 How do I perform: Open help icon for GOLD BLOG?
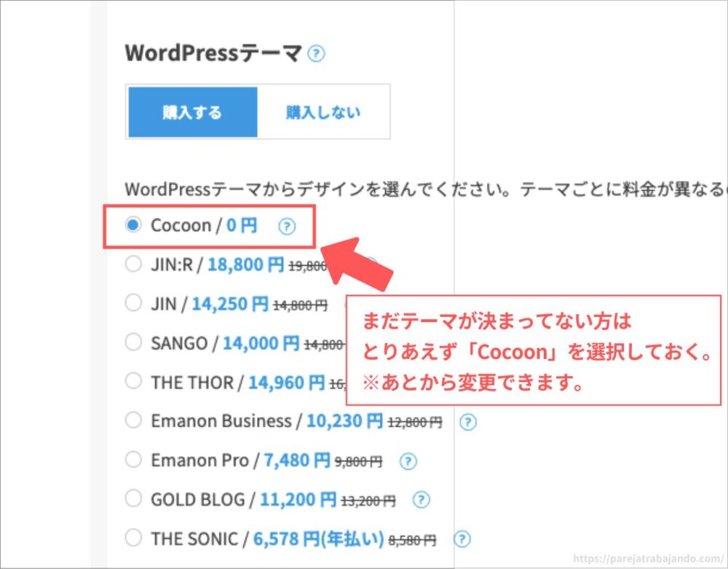[421, 500]
